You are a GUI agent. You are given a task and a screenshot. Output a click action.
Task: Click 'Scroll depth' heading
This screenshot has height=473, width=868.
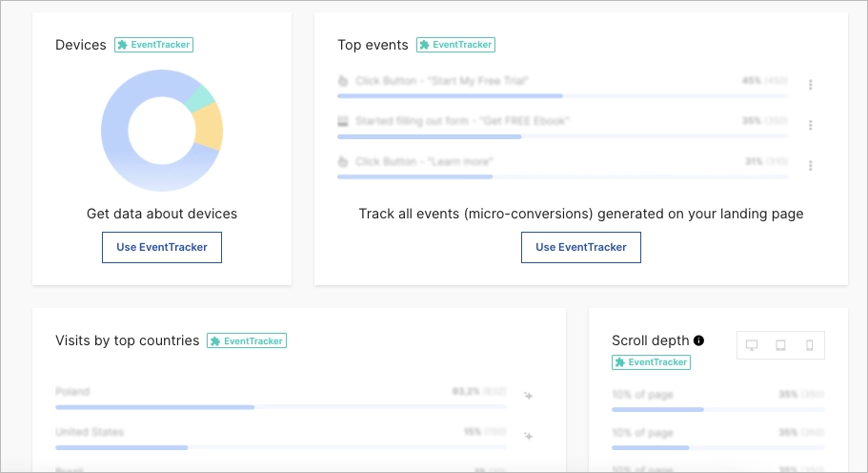[651, 340]
